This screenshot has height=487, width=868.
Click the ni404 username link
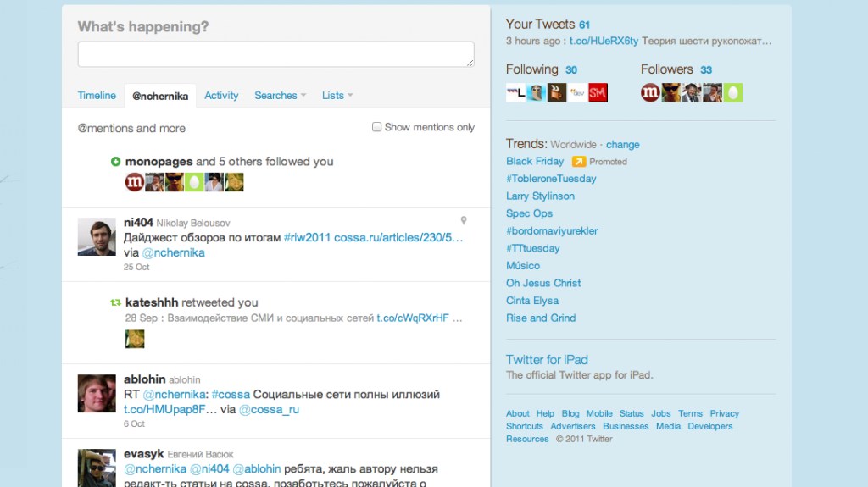(x=138, y=223)
